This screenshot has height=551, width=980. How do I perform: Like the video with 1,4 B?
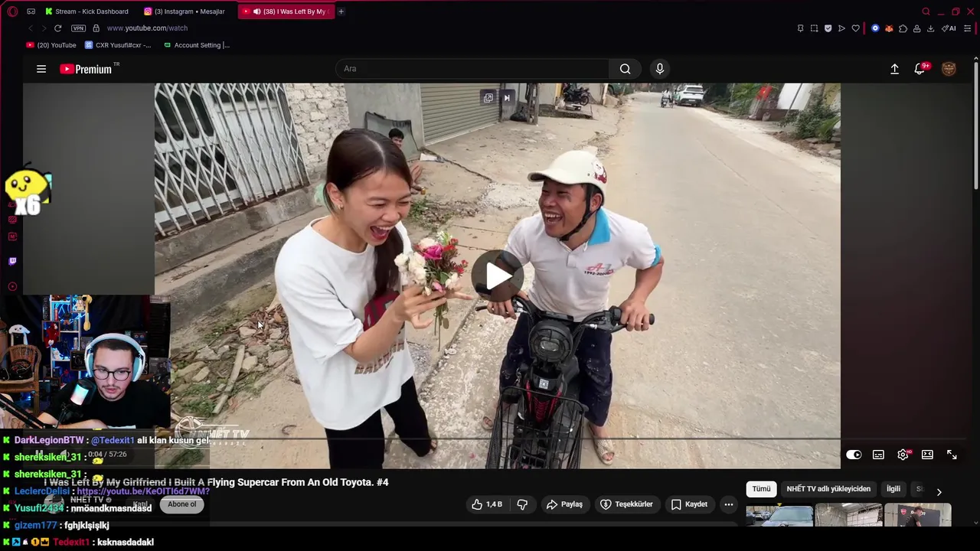486,504
